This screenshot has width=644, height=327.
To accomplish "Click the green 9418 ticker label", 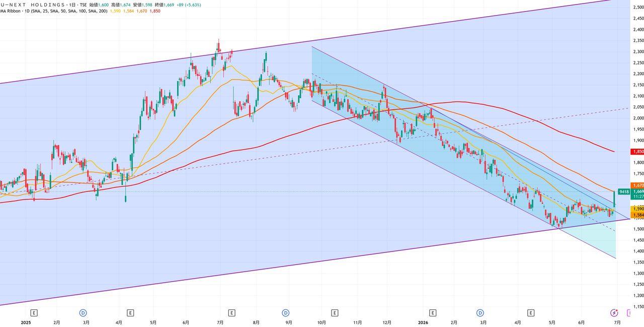I will [x=624, y=191].
